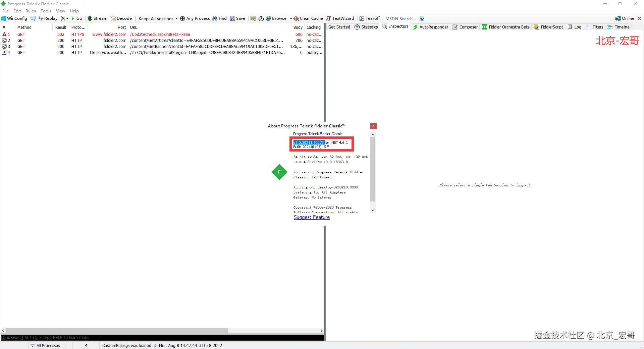Click the About dialog scroll down arrow
The height and width of the screenshot is (349, 644).
tap(373, 210)
